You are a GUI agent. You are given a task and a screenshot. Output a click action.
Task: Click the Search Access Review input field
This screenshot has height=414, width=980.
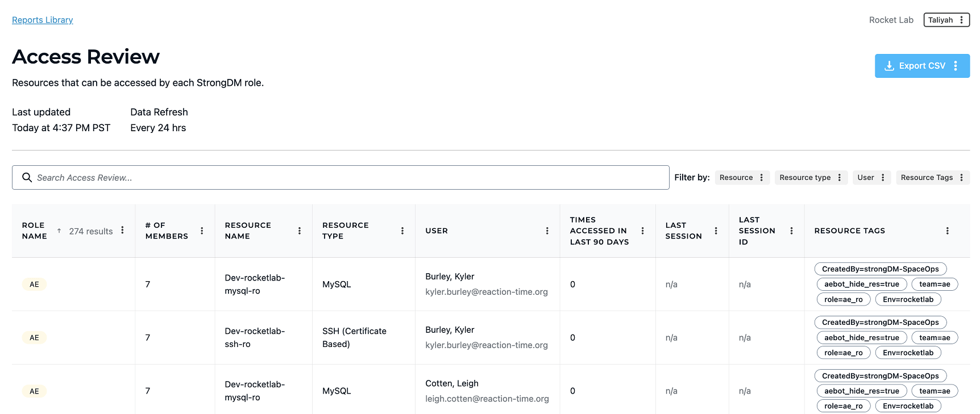point(341,178)
